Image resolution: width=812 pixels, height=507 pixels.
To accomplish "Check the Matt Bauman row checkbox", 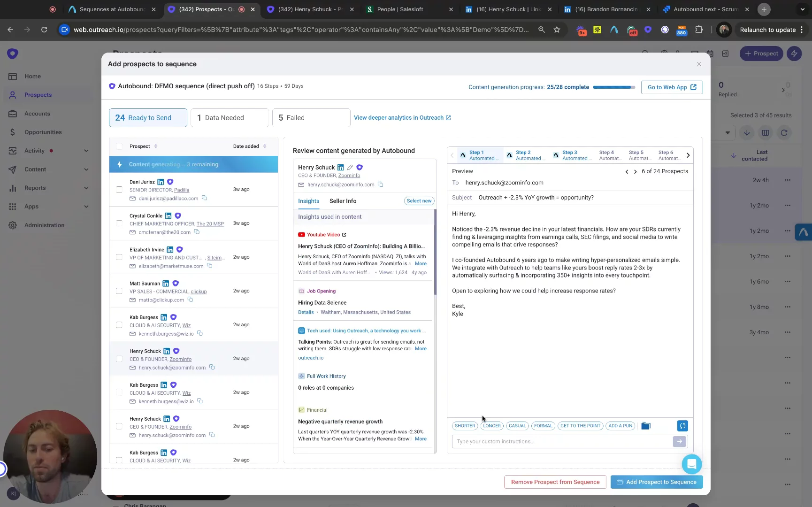I will tap(119, 291).
